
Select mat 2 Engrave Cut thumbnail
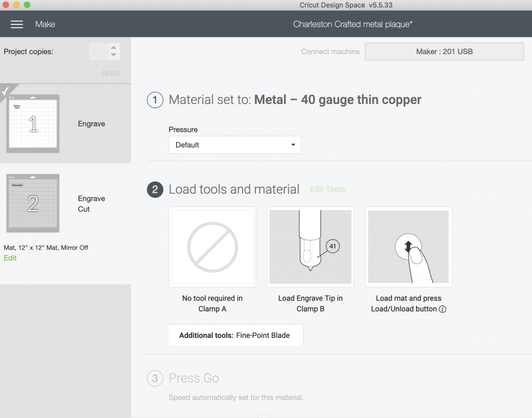point(33,203)
